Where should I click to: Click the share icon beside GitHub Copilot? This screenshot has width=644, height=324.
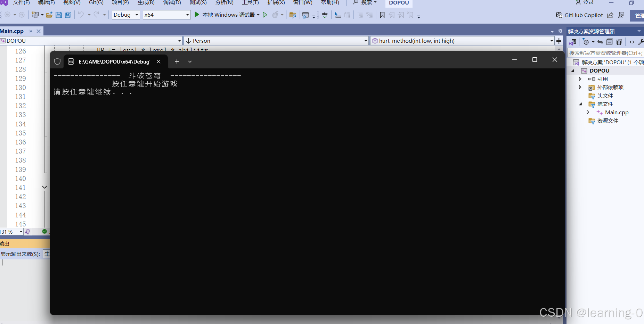[610, 15]
